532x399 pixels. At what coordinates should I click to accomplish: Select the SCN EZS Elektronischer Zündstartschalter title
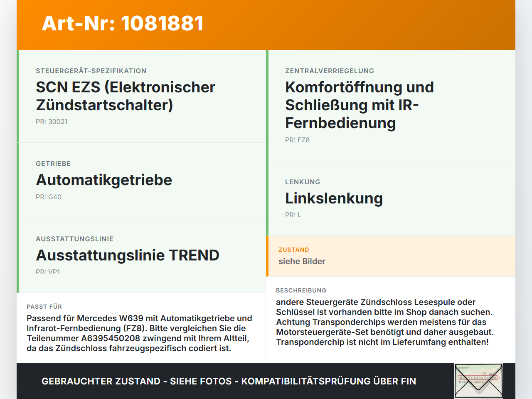126,96
